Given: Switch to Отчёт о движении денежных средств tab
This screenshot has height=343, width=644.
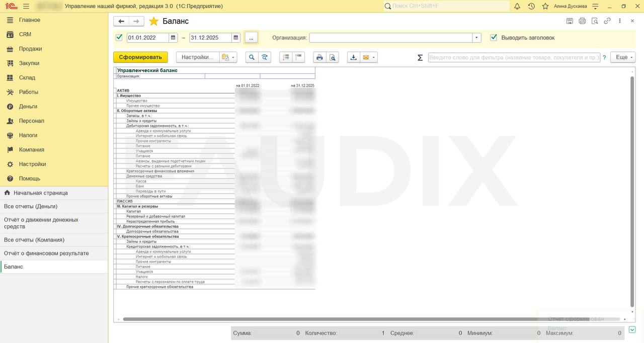Looking at the screenshot, I should tap(54, 223).
